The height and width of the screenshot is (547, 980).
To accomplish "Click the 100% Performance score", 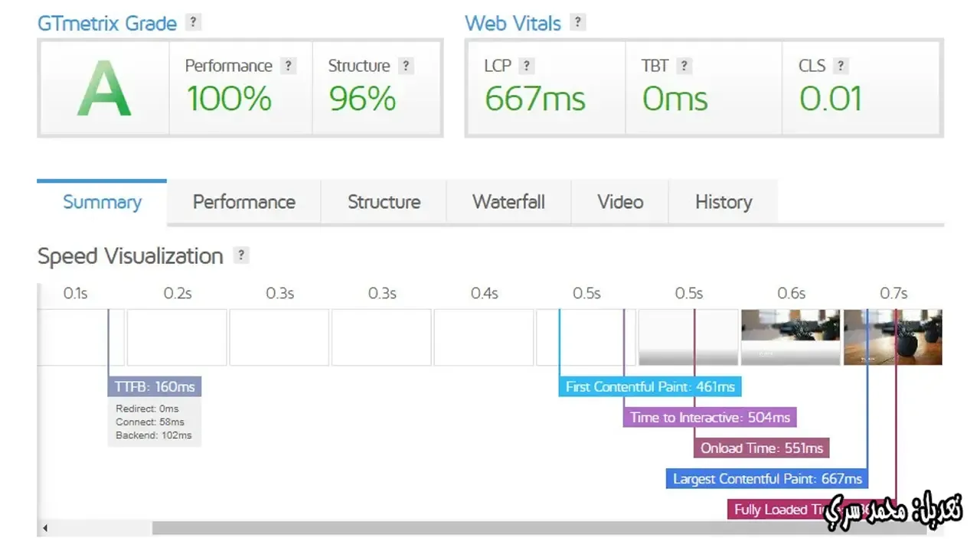I will 229,99.
